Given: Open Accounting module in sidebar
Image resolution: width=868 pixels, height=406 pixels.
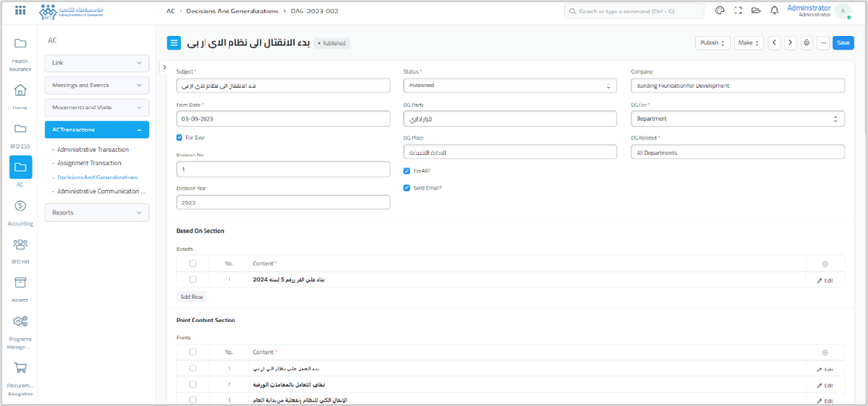Looking at the screenshot, I should (x=20, y=211).
